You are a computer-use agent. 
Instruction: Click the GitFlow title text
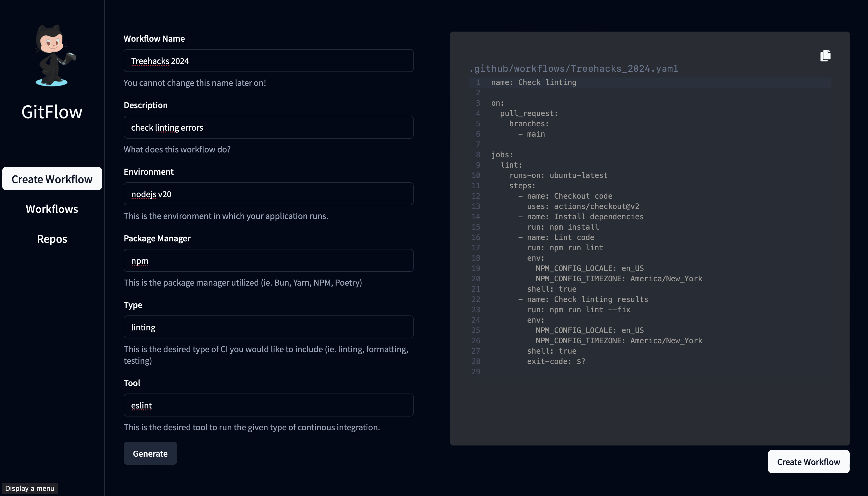pos(52,112)
